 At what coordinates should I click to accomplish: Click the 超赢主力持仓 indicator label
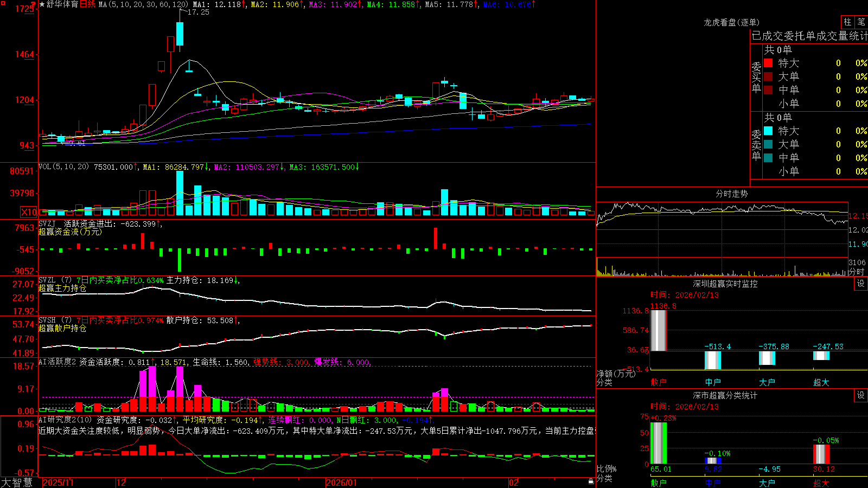tap(62, 288)
